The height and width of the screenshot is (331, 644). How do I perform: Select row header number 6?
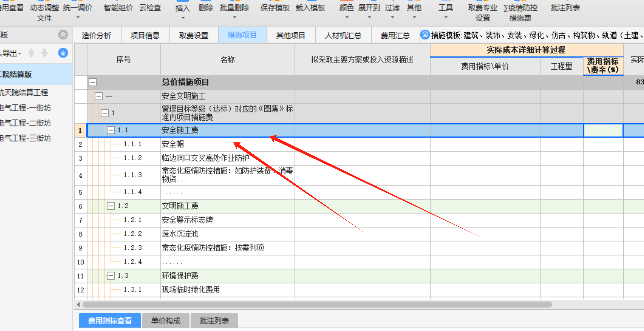click(80, 206)
